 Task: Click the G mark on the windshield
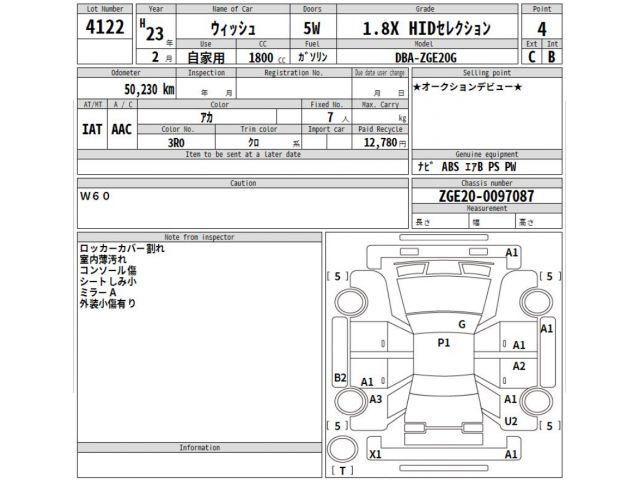point(462,324)
